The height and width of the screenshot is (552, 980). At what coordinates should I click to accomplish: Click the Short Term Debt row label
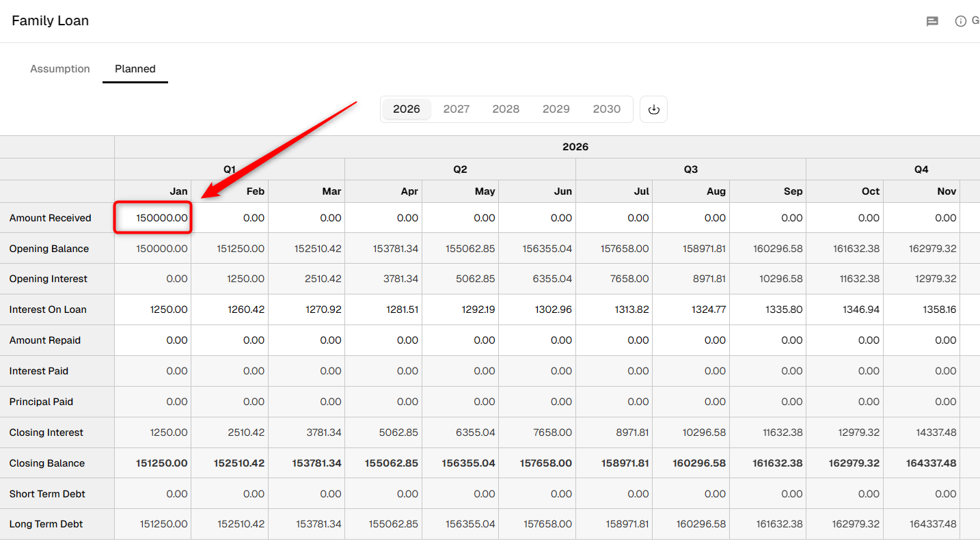click(47, 494)
